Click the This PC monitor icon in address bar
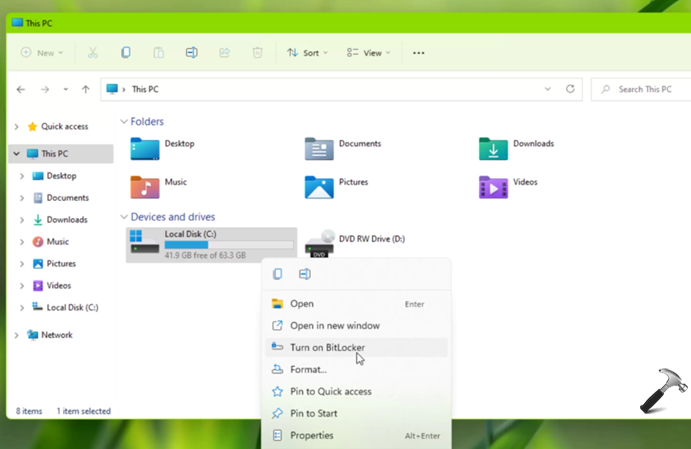The height and width of the screenshot is (449, 691). [x=112, y=89]
